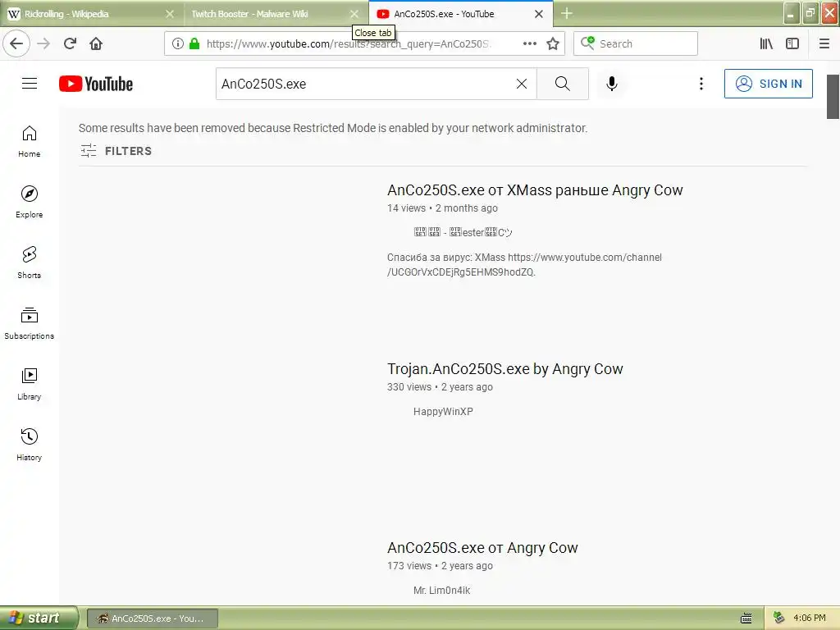Image resolution: width=840 pixels, height=630 pixels.
Task: Click the Firefox Search input field
Action: point(636,43)
